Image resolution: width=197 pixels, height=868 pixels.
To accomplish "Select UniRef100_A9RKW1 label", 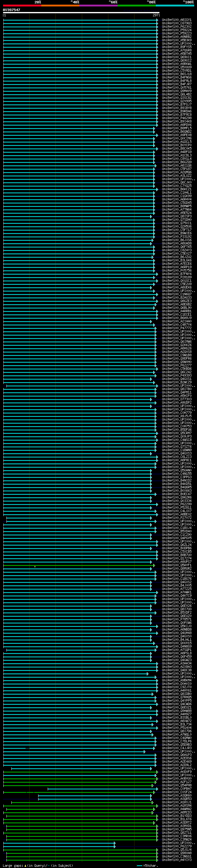I will (x=176, y=64).
